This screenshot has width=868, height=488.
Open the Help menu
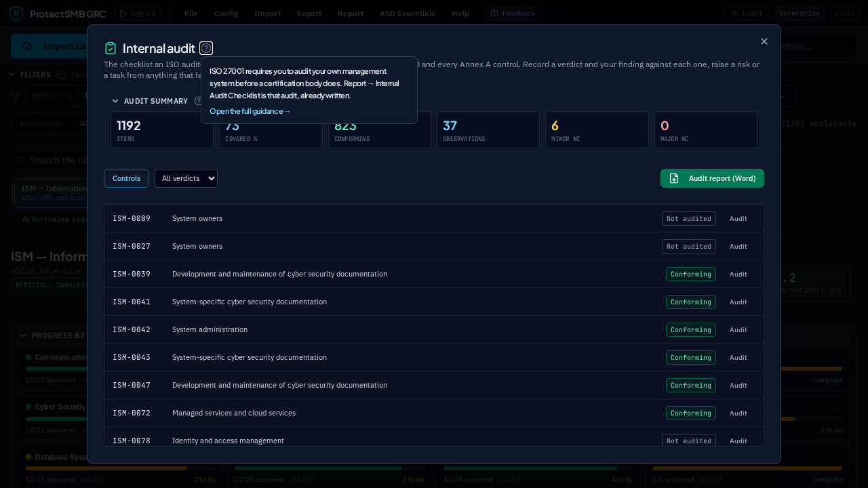point(460,14)
